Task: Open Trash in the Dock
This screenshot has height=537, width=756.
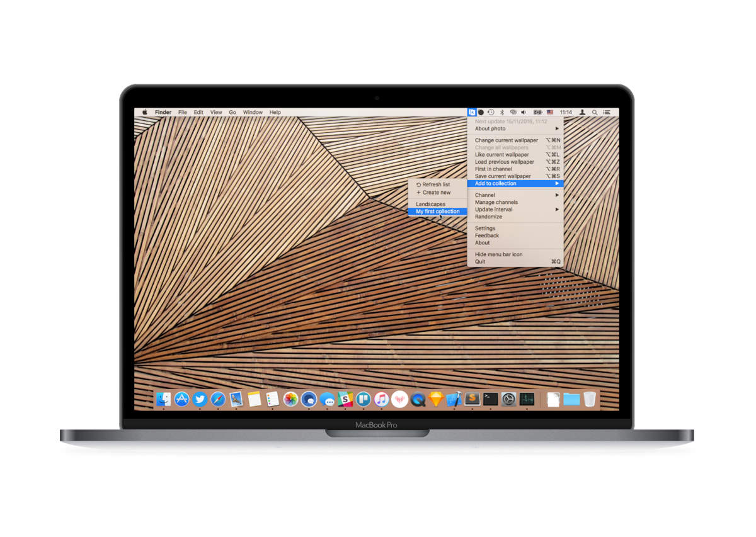Action: [590, 399]
